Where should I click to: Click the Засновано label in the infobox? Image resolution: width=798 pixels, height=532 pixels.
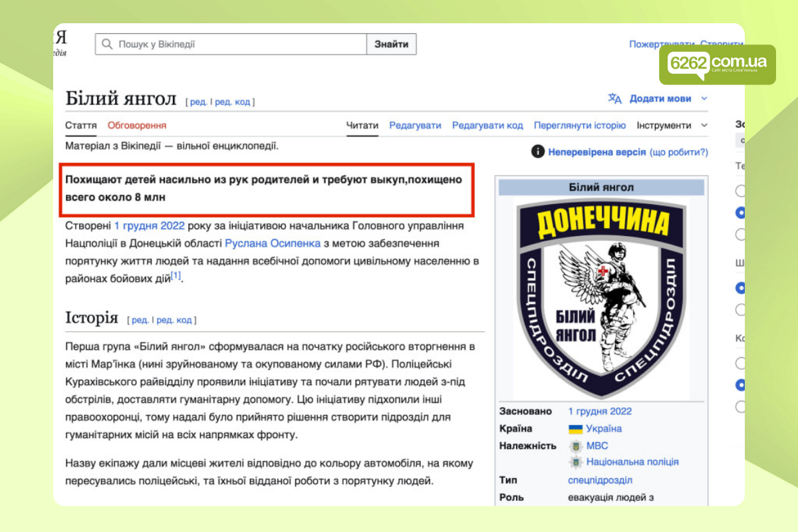tap(525, 411)
